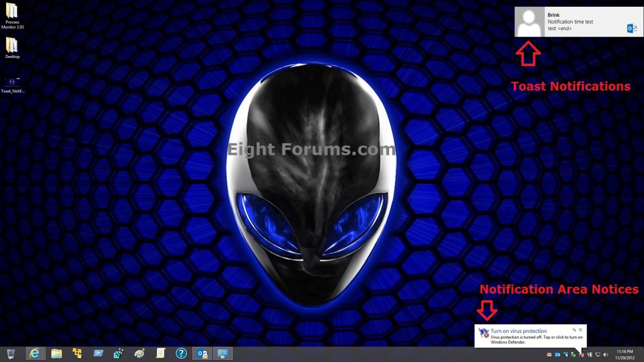
Task: Open the yellow cubes taskbar app
Action: (77, 353)
